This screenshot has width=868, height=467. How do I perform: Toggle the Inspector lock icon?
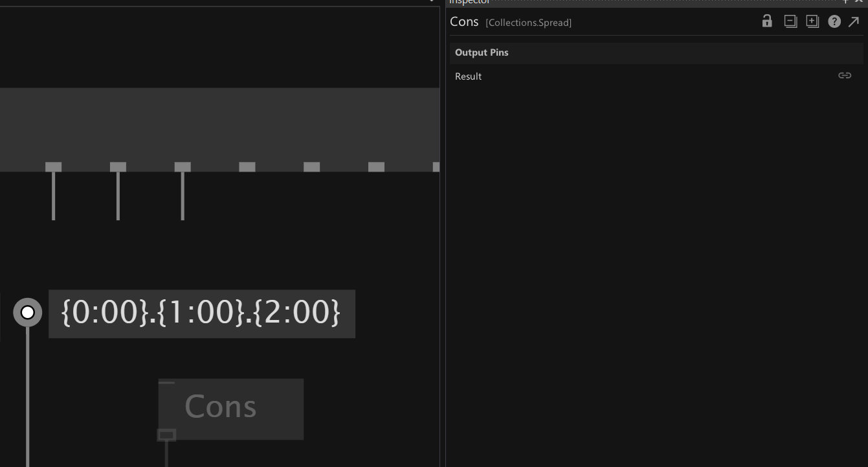(767, 21)
